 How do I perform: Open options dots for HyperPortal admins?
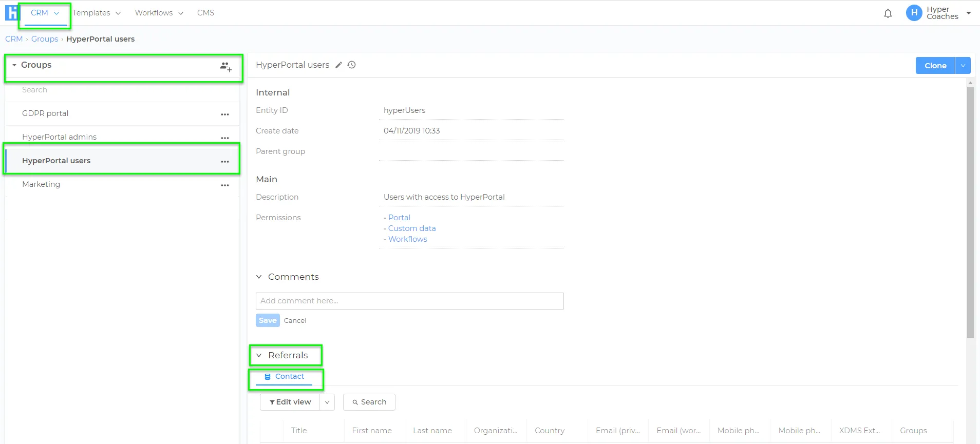tap(225, 138)
